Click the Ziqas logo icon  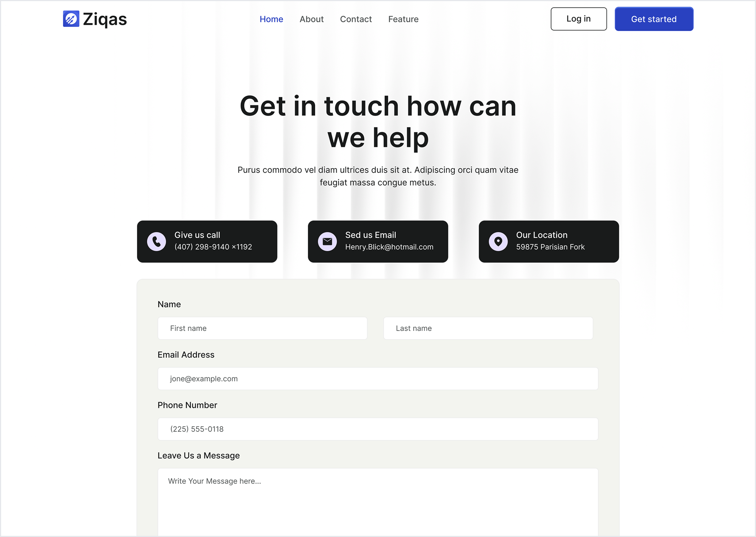tap(71, 19)
